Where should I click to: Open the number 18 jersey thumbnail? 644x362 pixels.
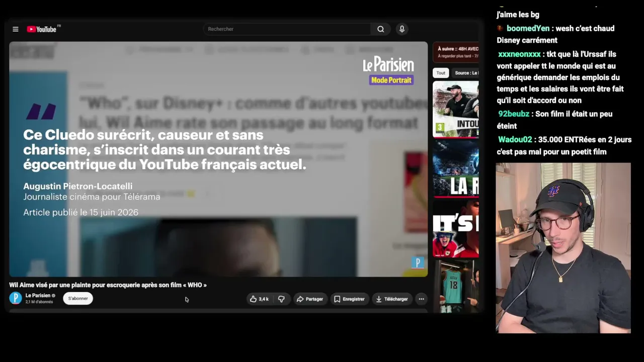coord(456,286)
